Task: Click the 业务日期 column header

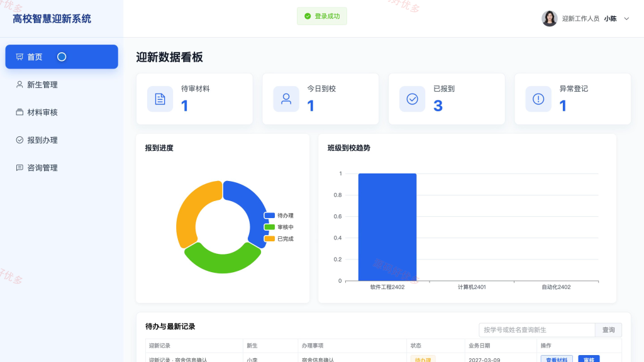Action: [479, 346]
